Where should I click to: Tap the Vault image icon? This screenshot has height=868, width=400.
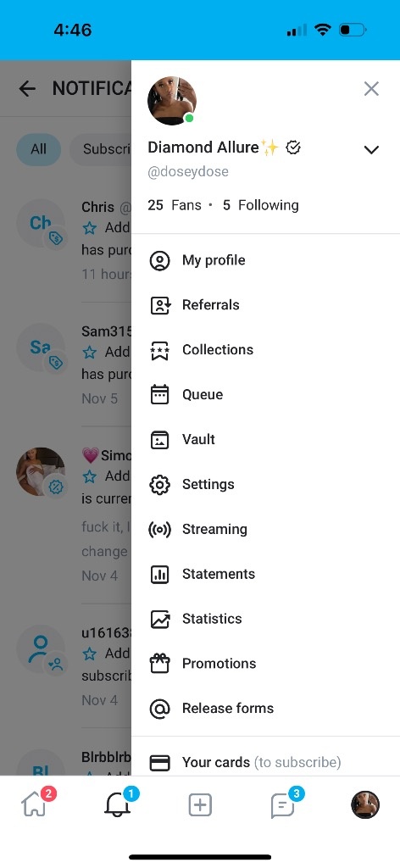[x=160, y=440]
